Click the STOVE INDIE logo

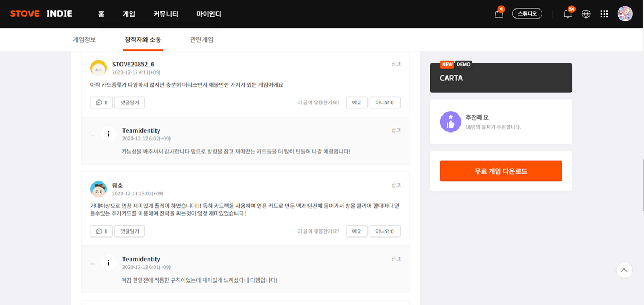coord(41,13)
